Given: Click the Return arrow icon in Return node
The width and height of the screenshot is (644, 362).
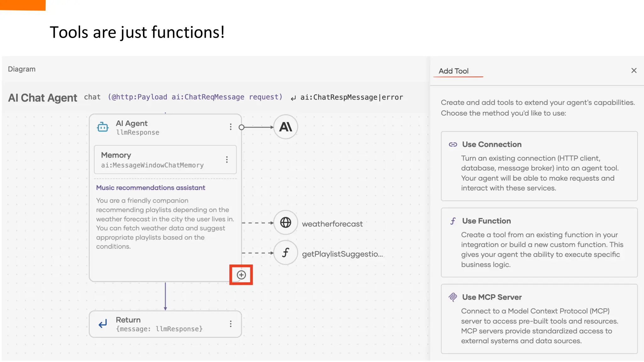Looking at the screenshot, I should coord(103,324).
